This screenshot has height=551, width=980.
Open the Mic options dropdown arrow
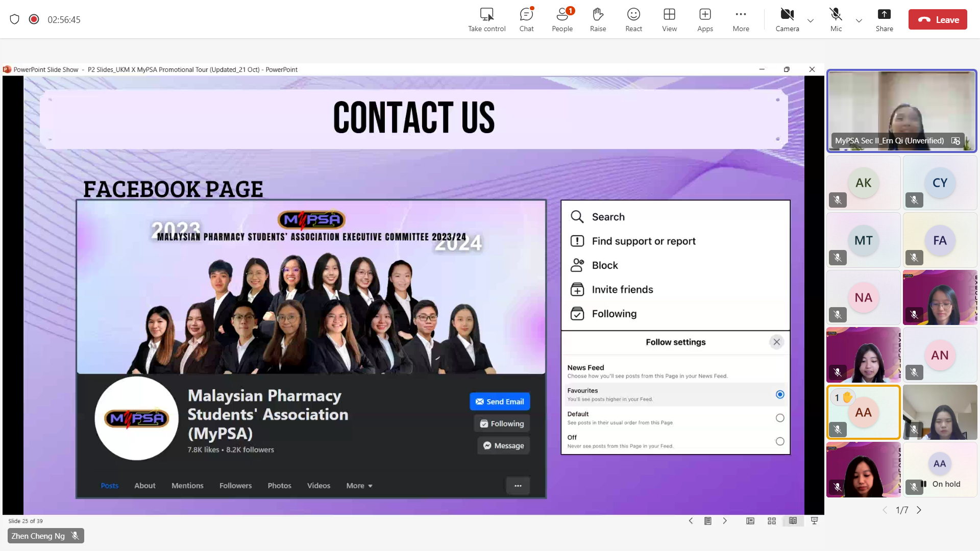pyautogui.click(x=859, y=20)
